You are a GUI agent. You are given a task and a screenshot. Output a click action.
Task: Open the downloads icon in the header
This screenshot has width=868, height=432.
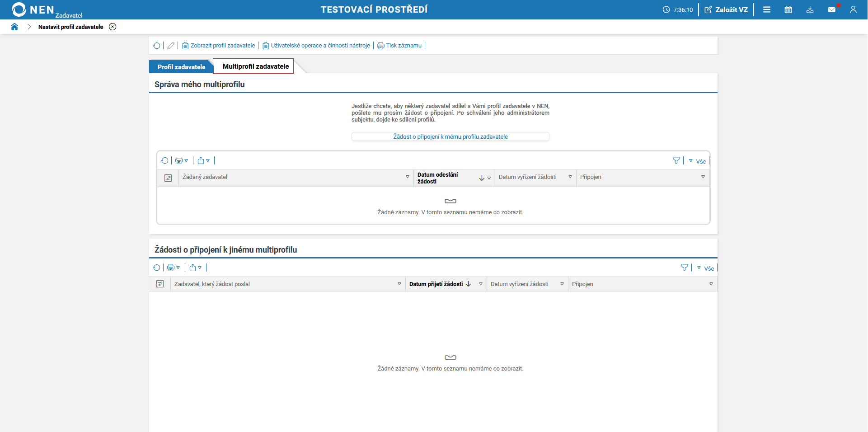click(810, 9)
